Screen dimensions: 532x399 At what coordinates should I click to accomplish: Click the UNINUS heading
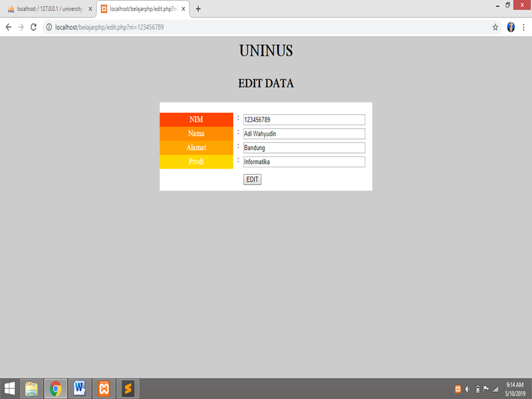pos(266,51)
